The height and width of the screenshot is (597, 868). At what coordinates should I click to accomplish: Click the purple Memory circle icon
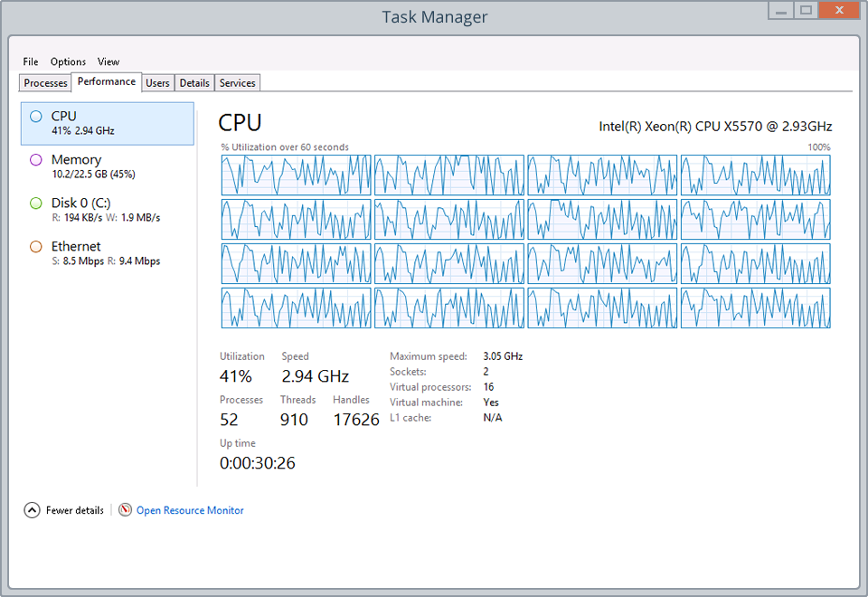(x=35, y=159)
